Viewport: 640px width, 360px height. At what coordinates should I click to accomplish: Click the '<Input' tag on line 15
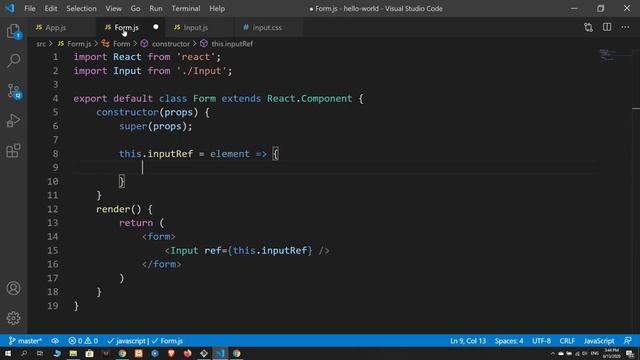point(182,250)
